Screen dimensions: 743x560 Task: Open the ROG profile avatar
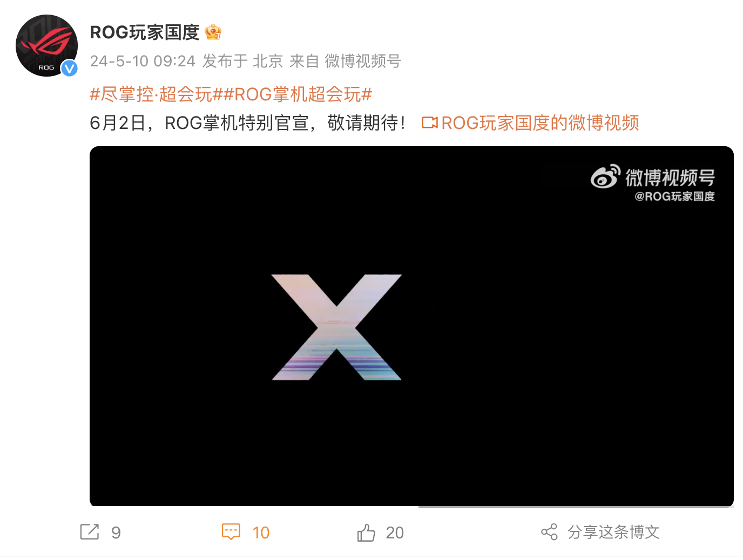pyautogui.click(x=46, y=45)
